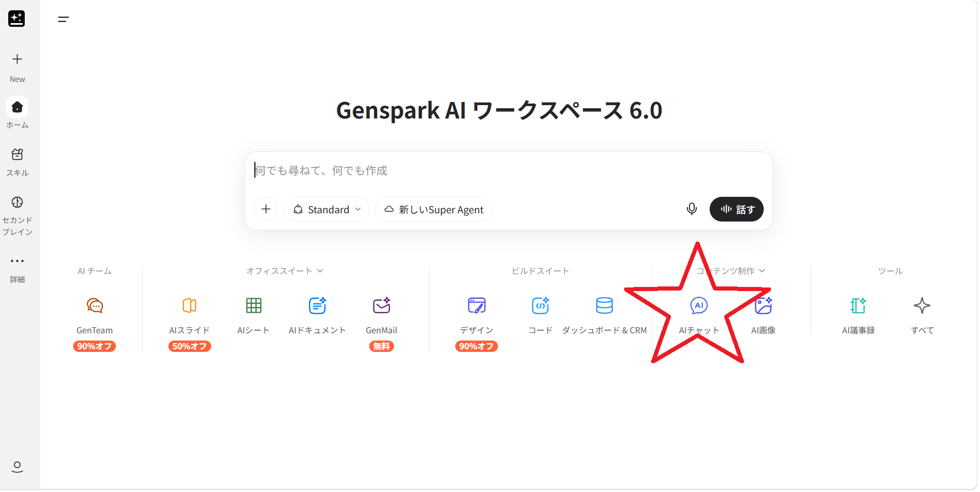Image resolution: width=980 pixels, height=492 pixels.
Task: Click the Genspark logo icon
Action: [16, 19]
